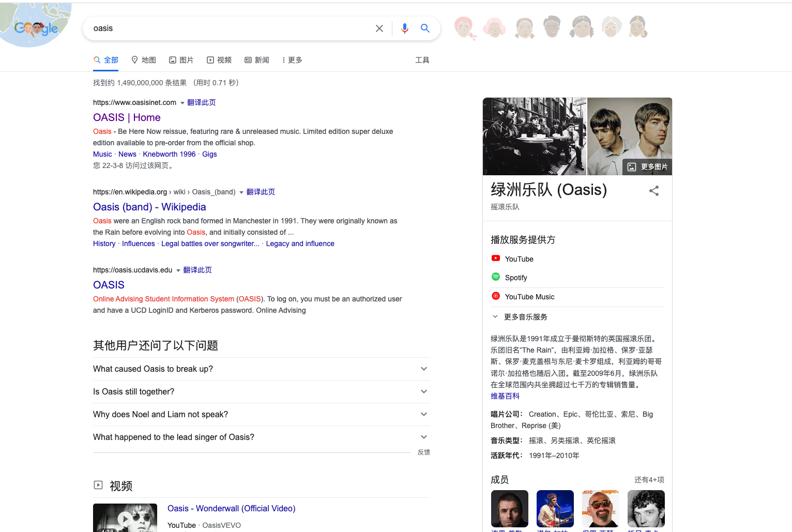Screen dimensions: 792x532
Task: Open the 工具 search tools
Action: 422,60
